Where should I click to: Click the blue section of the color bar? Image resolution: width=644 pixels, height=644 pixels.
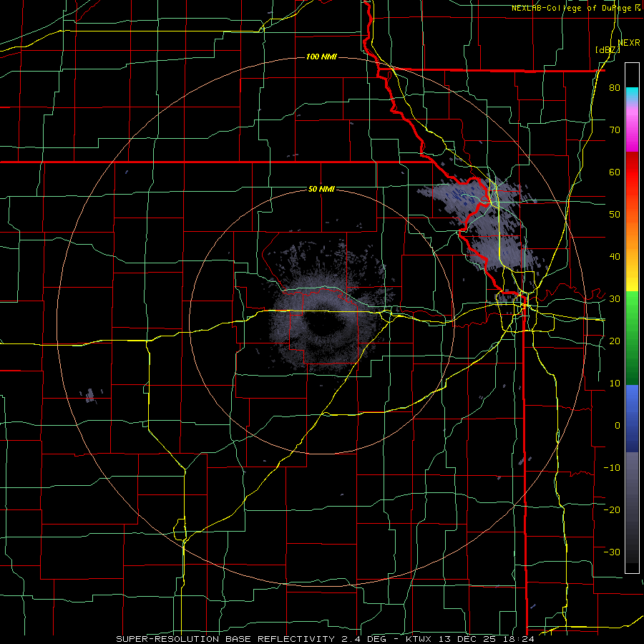tap(632, 419)
